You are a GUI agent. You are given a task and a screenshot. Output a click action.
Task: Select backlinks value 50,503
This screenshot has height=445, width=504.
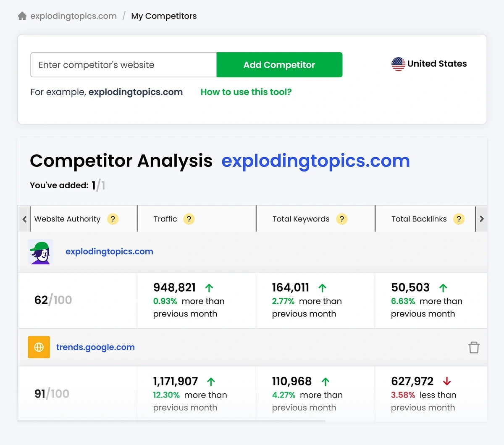tap(410, 287)
